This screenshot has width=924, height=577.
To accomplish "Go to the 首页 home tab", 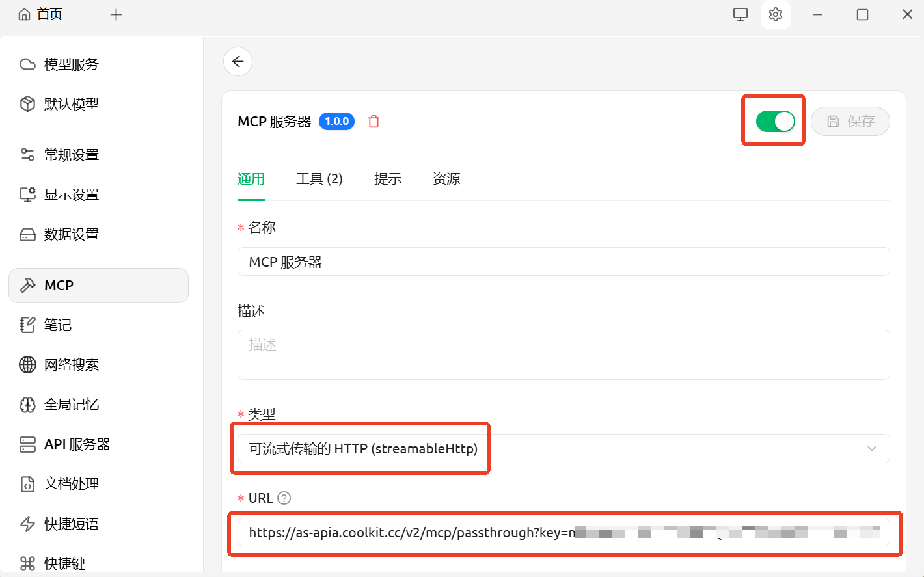I will point(41,14).
